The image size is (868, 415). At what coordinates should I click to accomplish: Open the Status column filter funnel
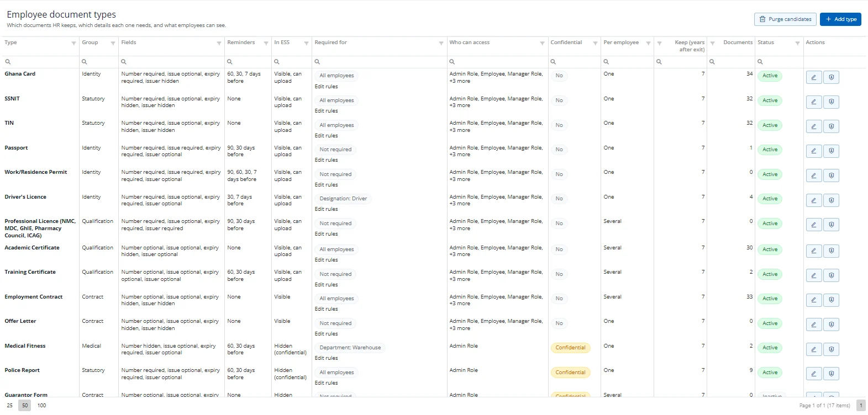[797, 43]
